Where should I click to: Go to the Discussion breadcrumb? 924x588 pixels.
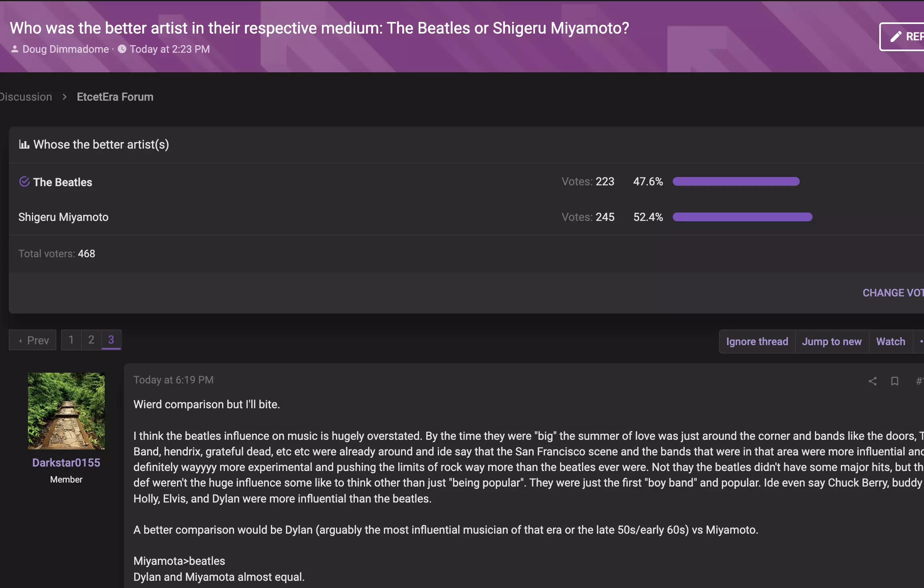pyautogui.click(x=26, y=97)
